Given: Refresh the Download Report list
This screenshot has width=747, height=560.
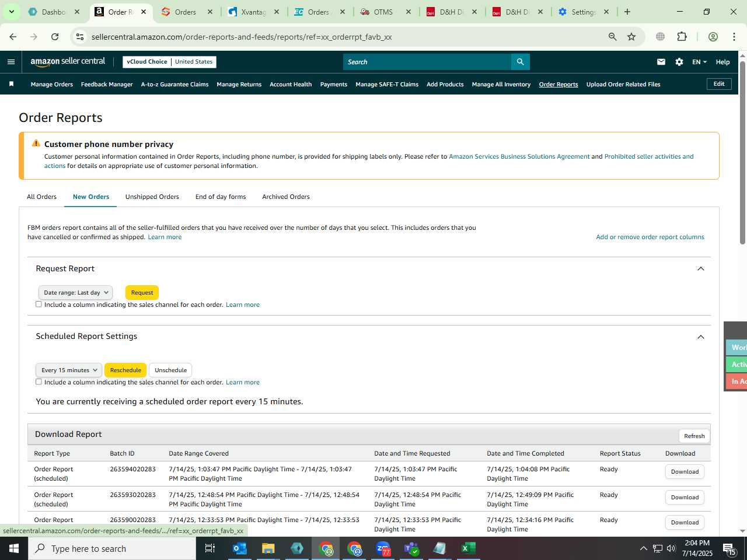Looking at the screenshot, I should tap(694, 436).
